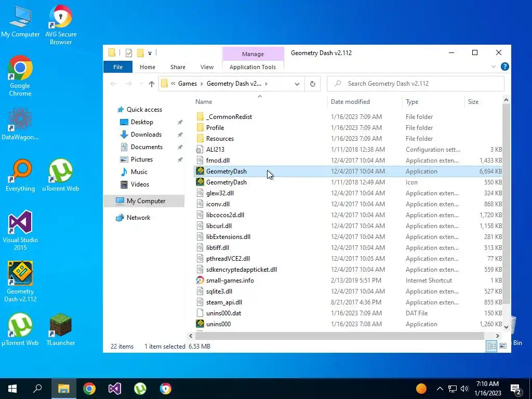Switch to the Home ribbon tab
The image size is (532, 399).
click(x=147, y=67)
